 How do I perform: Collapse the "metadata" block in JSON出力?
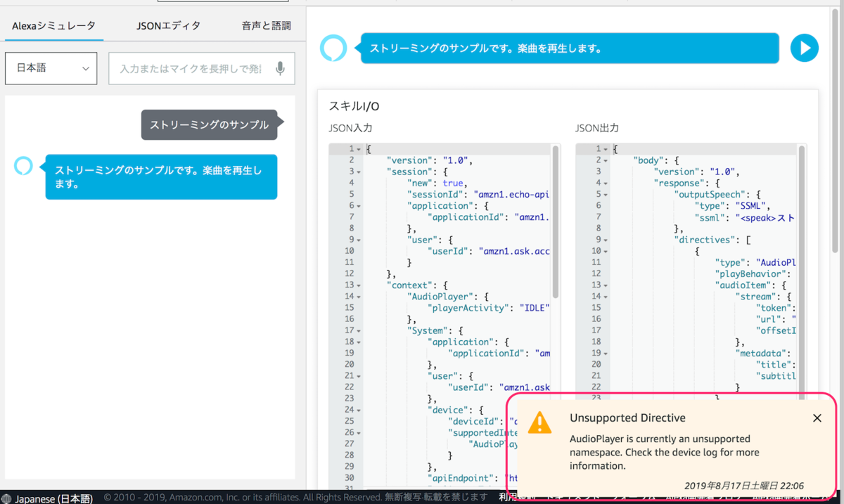pyautogui.click(x=606, y=353)
